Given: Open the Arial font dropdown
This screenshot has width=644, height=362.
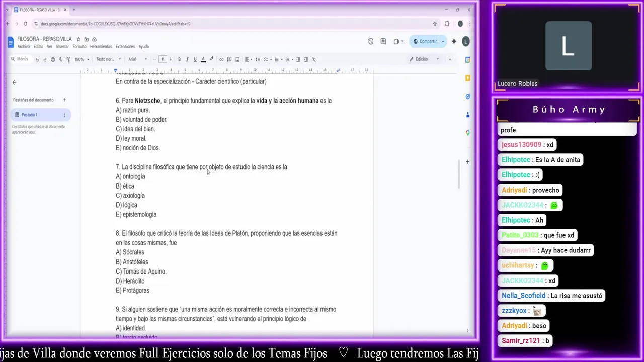Looking at the screenshot, I should (137, 59).
